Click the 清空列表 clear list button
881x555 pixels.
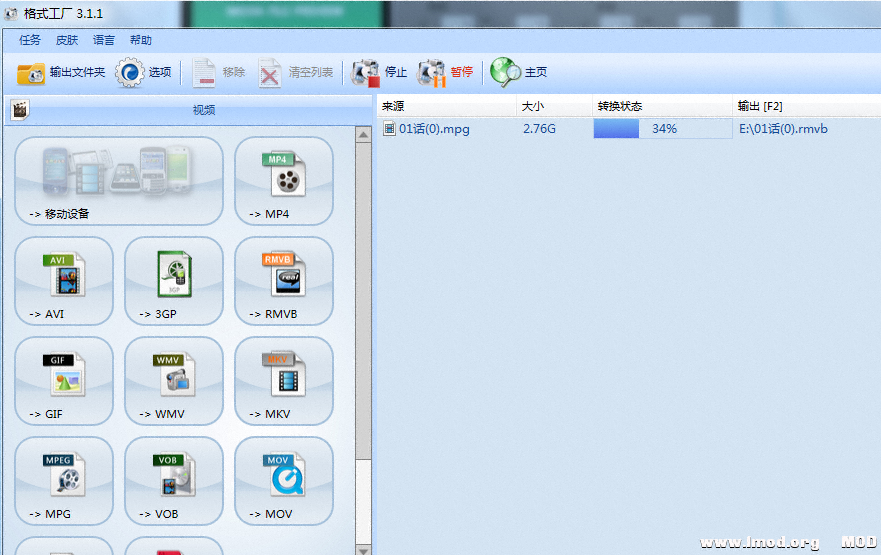(296, 72)
